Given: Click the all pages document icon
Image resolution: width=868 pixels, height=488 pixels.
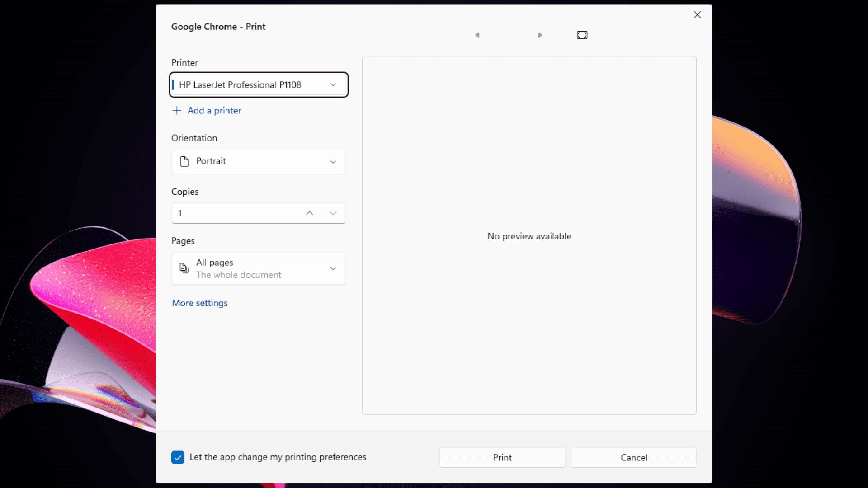Looking at the screenshot, I should [x=184, y=268].
